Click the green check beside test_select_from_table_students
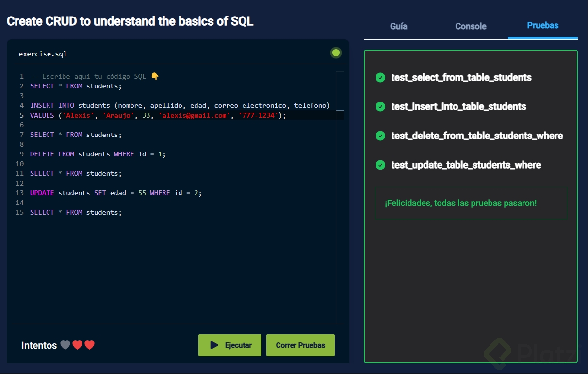The image size is (588, 374). tap(380, 78)
